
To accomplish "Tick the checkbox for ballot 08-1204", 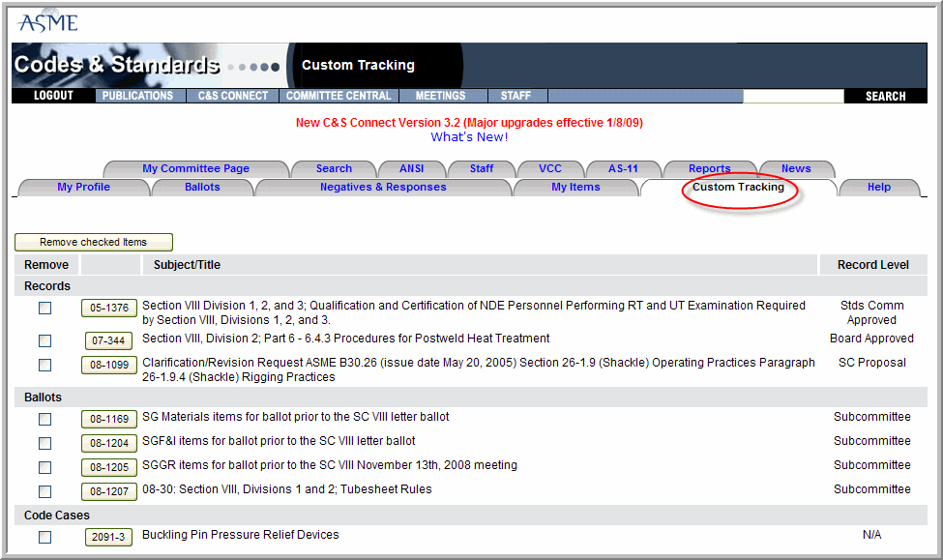I will click(x=45, y=443).
